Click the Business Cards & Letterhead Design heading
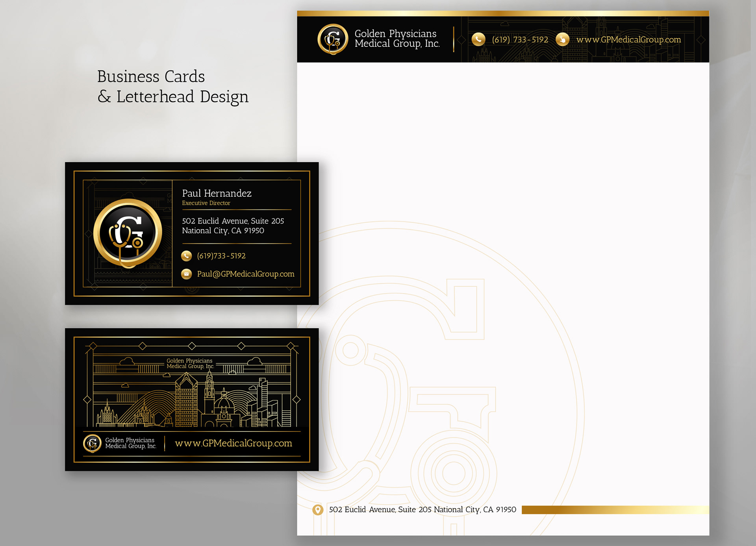Viewport: 756px width, 546px height. pyautogui.click(x=172, y=87)
